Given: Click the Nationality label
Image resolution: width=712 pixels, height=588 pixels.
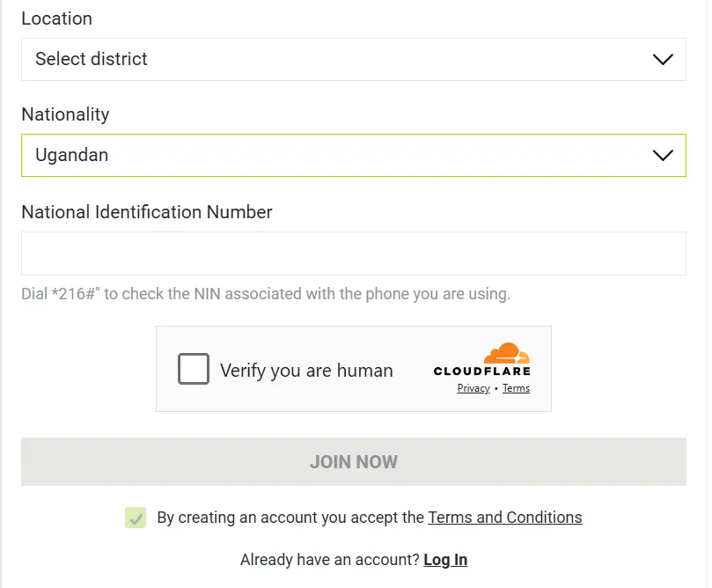Looking at the screenshot, I should click(x=65, y=114).
